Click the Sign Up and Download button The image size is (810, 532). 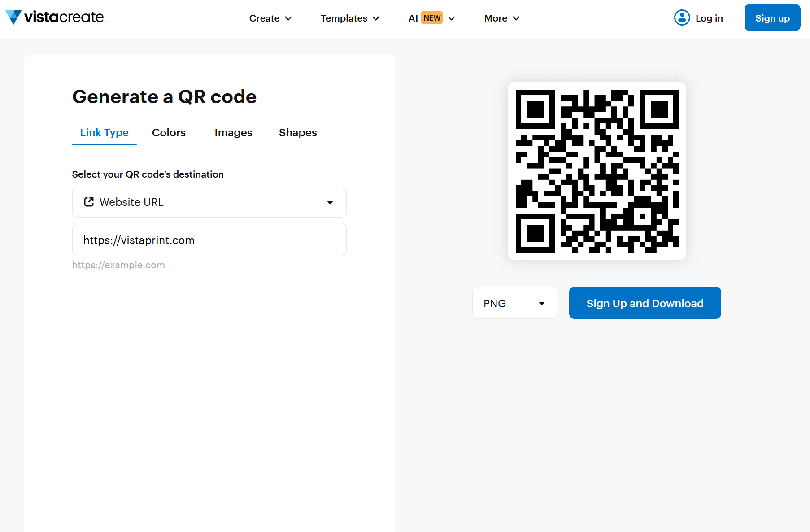point(645,303)
